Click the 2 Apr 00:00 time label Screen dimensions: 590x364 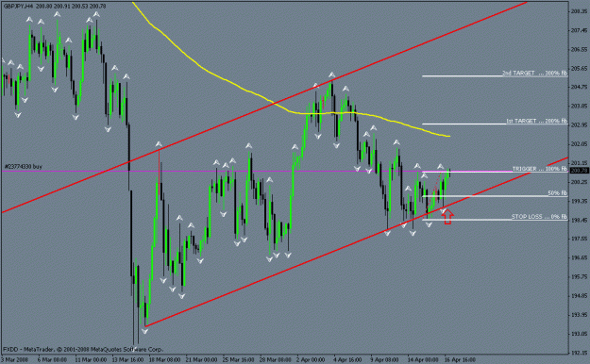311,360
